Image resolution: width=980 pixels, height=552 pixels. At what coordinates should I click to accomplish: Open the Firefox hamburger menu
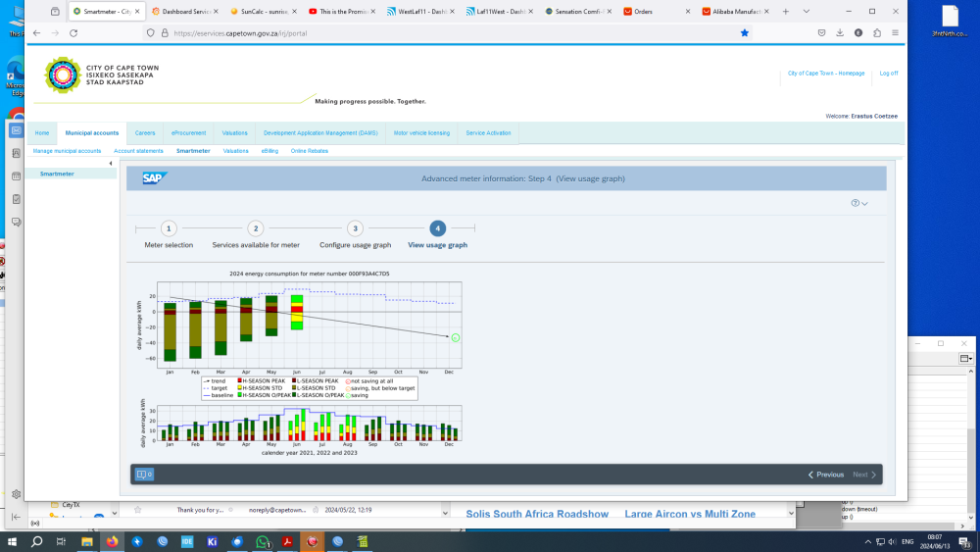click(x=895, y=33)
